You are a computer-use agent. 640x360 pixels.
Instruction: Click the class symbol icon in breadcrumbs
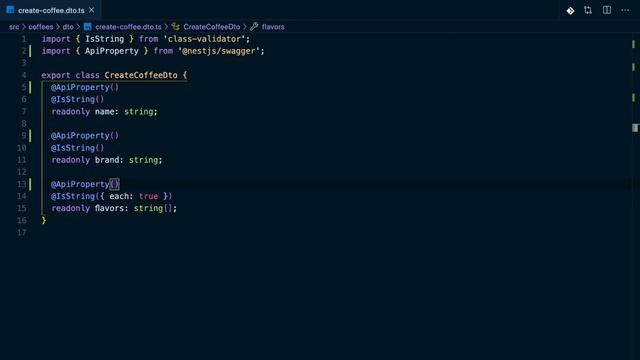176,27
